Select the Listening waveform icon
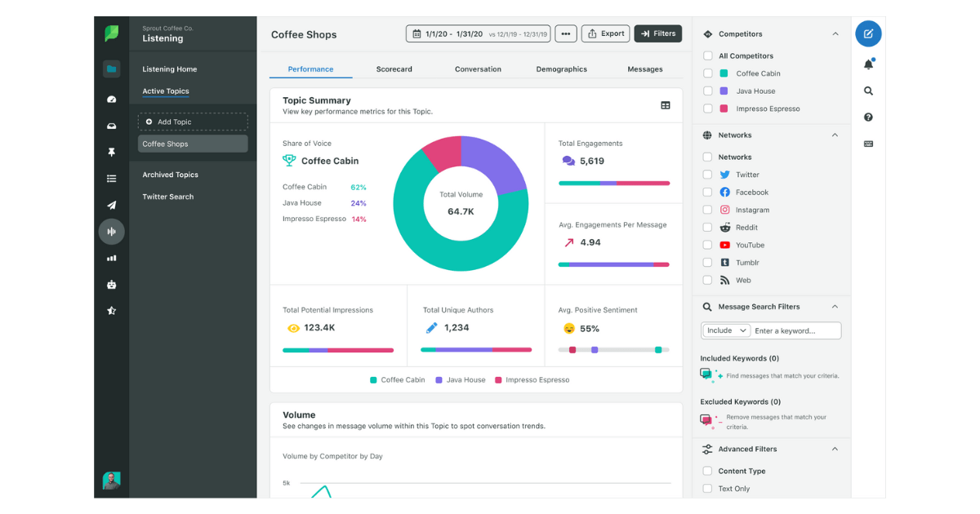Screen dimensions: 980x514 (112, 232)
